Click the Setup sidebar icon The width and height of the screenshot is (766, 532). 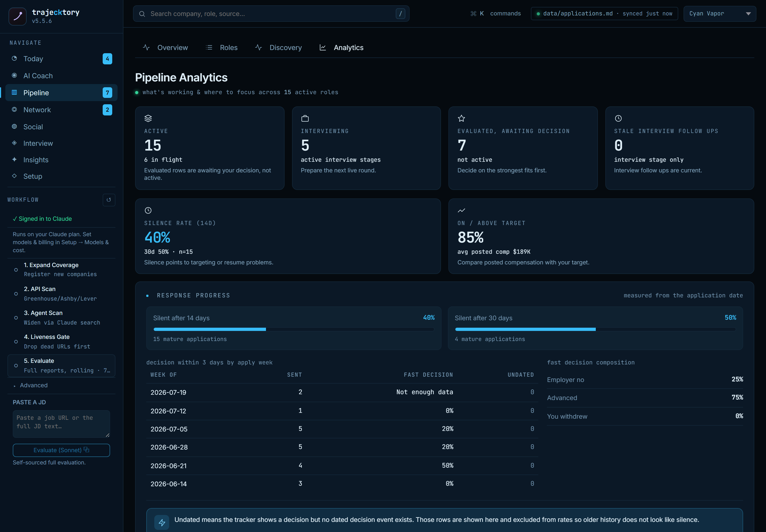(x=14, y=176)
